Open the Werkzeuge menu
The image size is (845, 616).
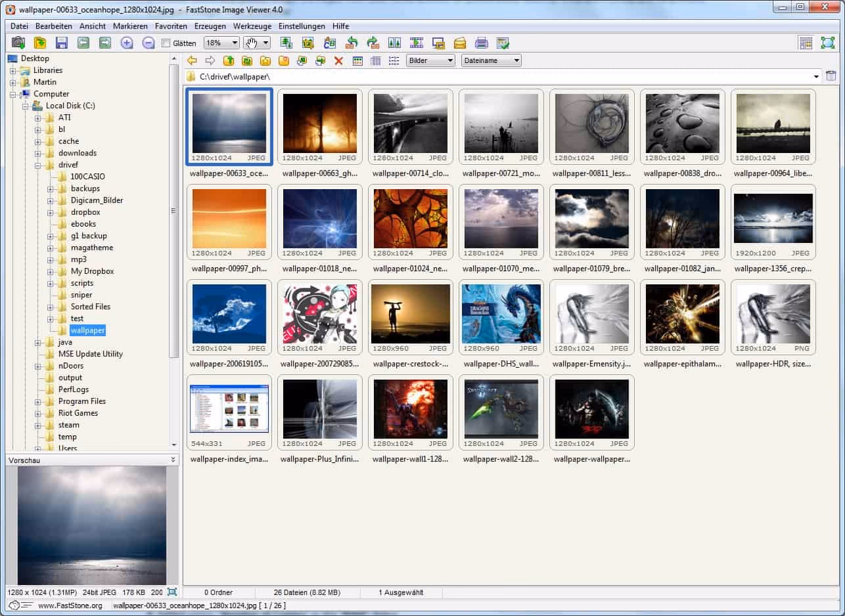[x=252, y=26]
